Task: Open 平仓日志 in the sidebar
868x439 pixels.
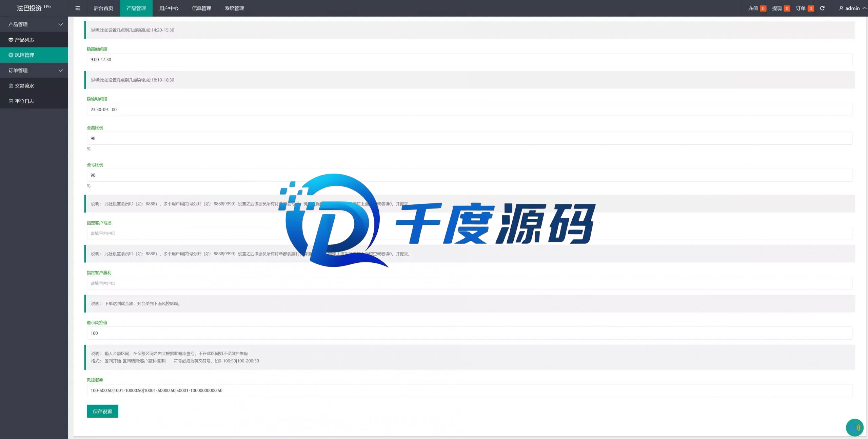Action: (x=34, y=101)
